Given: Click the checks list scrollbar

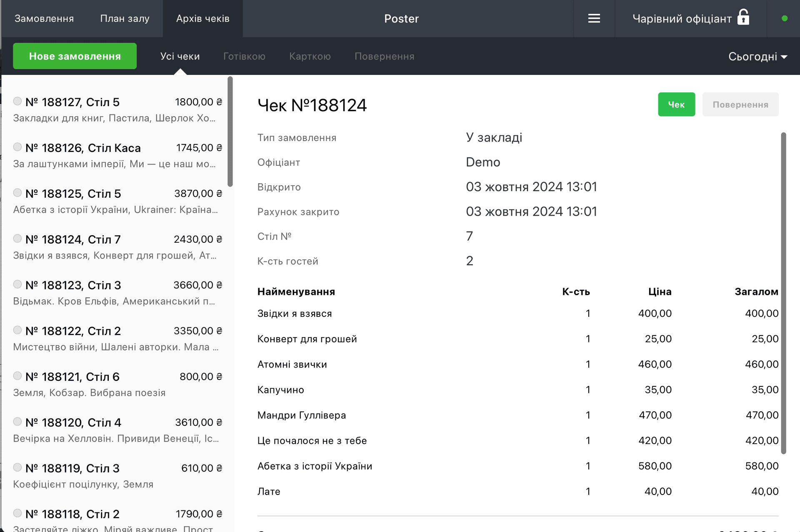Looking at the screenshot, I should (x=230, y=132).
